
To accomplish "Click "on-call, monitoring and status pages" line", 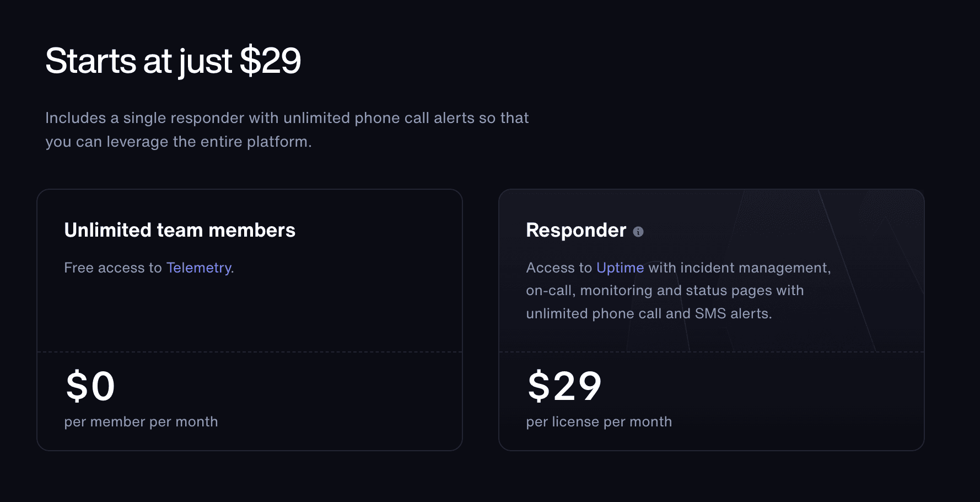I will click(664, 291).
